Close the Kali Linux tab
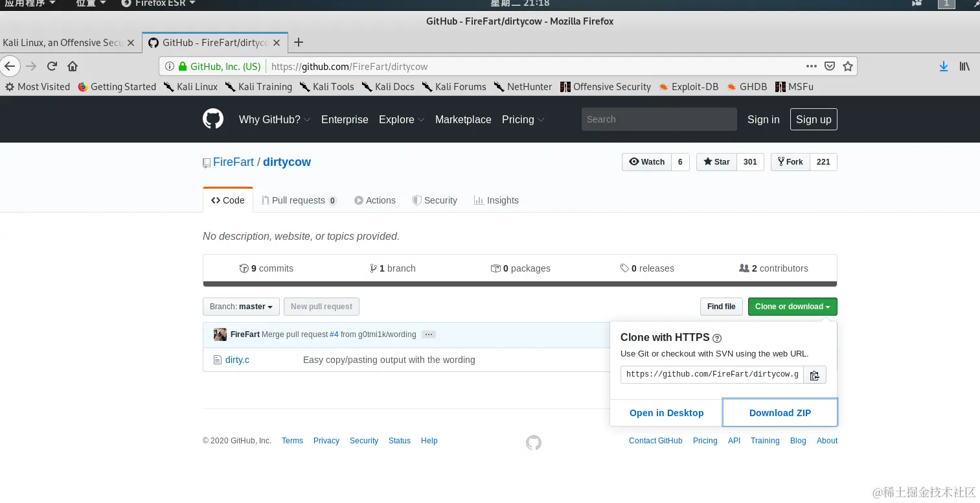980x503 pixels. pos(131,43)
